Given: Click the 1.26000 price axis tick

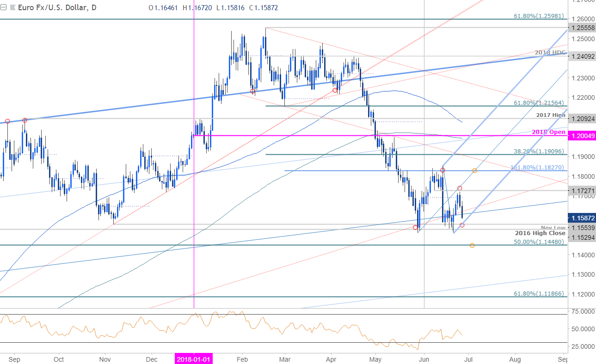Looking at the screenshot, I should pyautogui.click(x=583, y=19).
